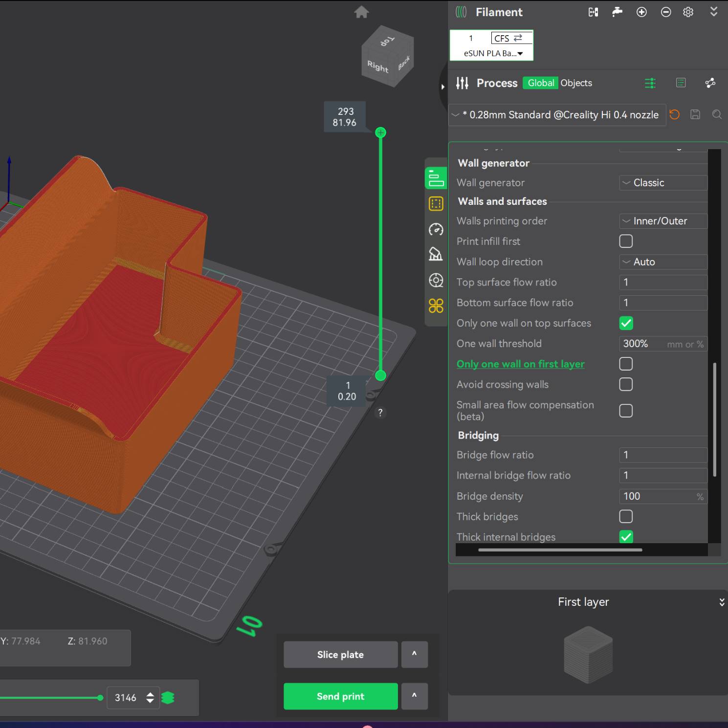Viewport: 728px width, 728px height.
Task: Reset process changes with revert arrow icon
Action: [x=674, y=114]
